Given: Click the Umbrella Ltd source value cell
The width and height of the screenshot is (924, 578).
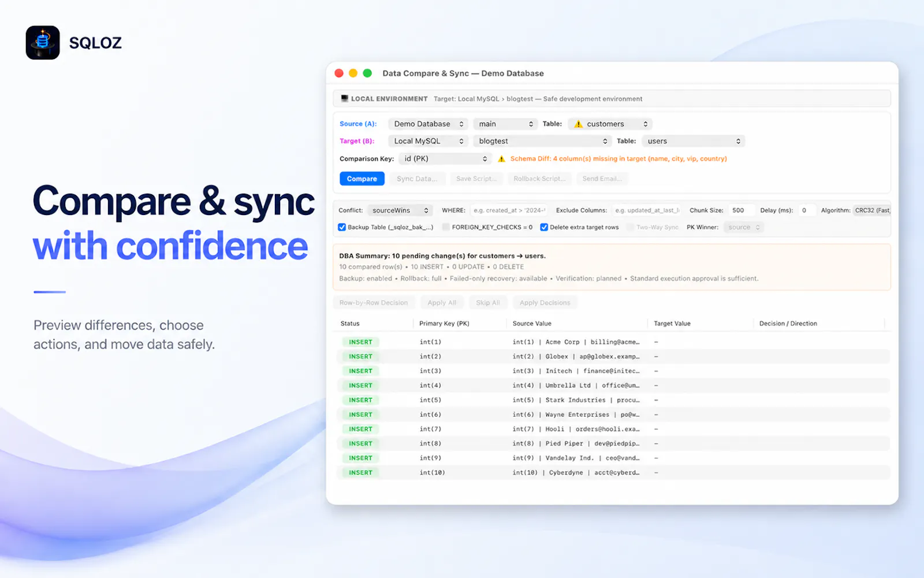Looking at the screenshot, I should coord(576,386).
